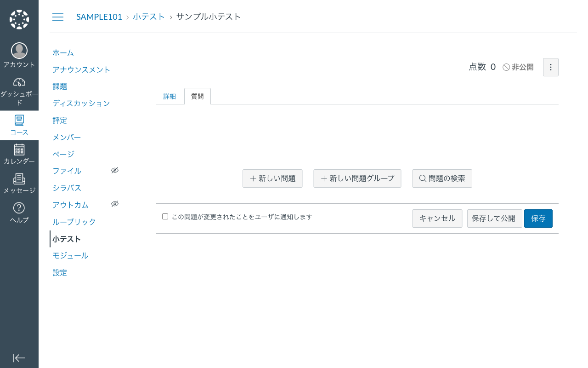Open the カレンダー icon

pyautogui.click(x=19, y=149)
